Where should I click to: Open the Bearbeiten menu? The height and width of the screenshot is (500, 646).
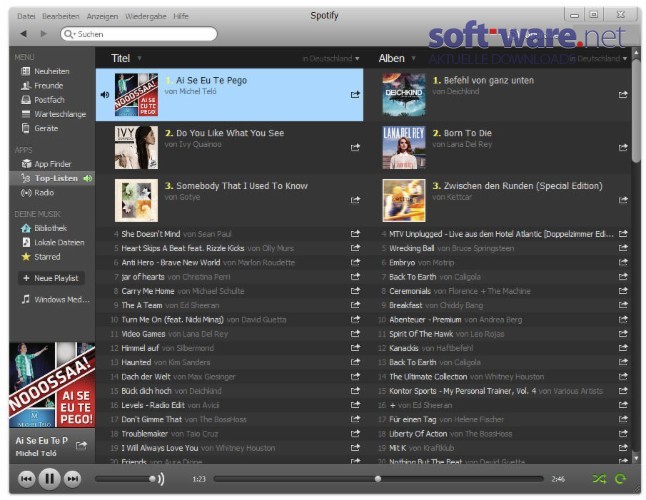(x=61, y=16)
